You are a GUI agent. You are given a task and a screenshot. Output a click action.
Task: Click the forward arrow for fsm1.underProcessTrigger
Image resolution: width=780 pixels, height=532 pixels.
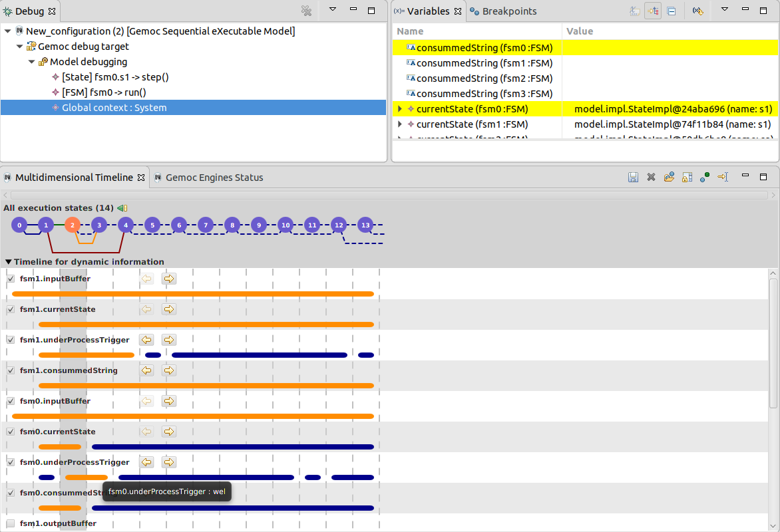[168, 339]
